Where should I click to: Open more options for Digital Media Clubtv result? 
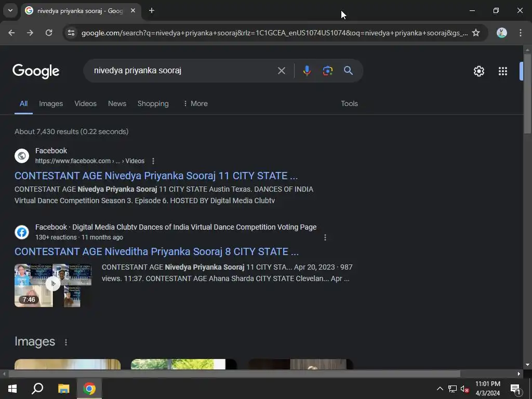[325, 237]
